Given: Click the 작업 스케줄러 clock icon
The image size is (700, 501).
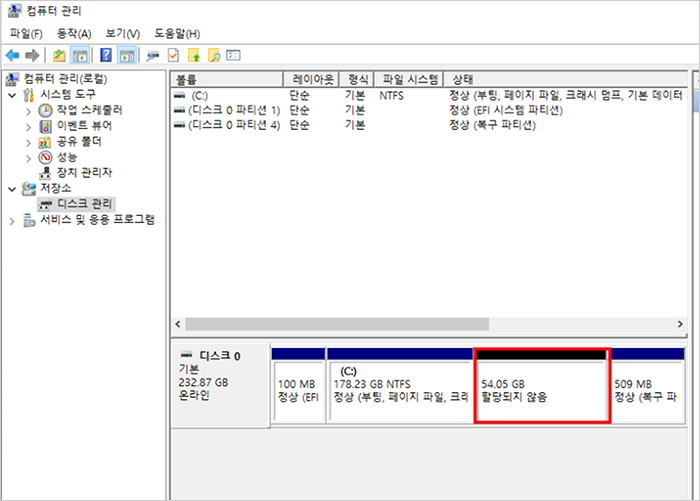Looking at the screenshot, I should 45,110.
